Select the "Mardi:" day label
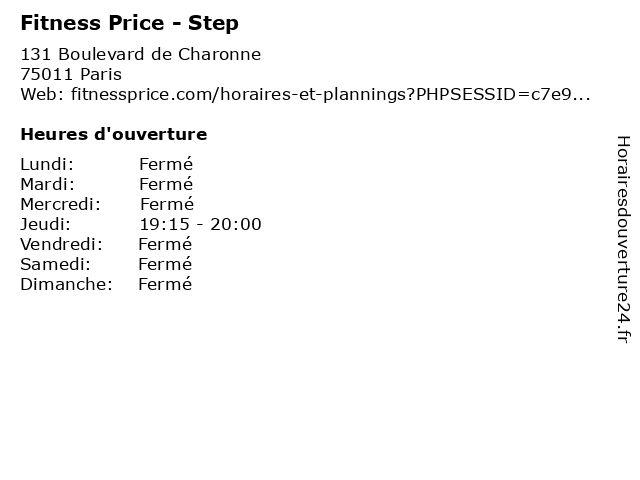The height and width of the screenshot is (480, 640). pos(47,184)
